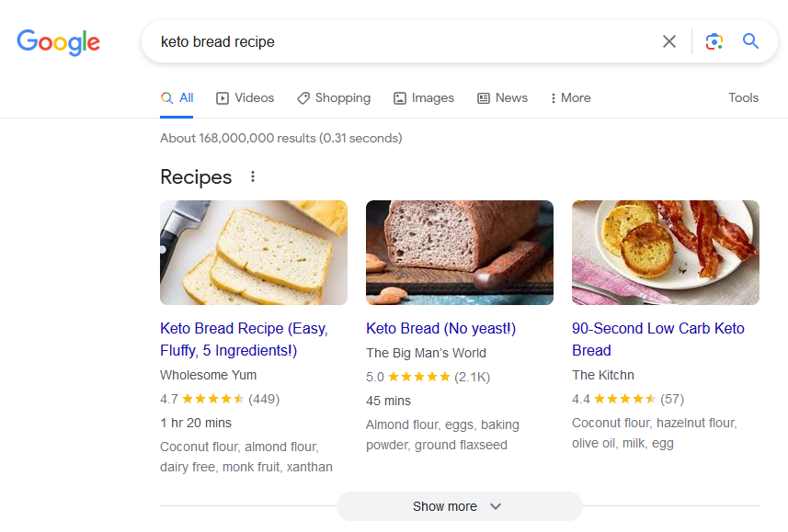Click the Shopping tab tag icon

pyautogui.click(x=303, y=97)
